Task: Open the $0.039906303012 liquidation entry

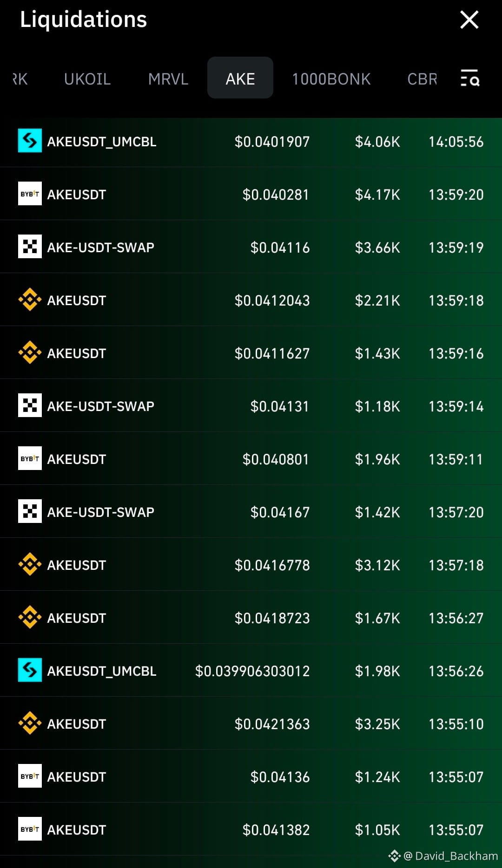Action: coord(251,671)
